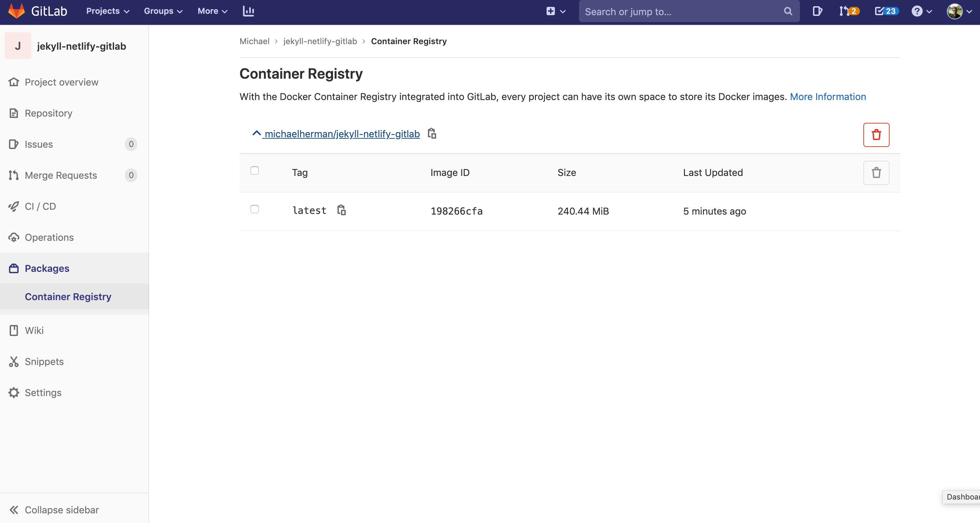
Task: Open the activity chart icon in navbar
Action: tap(248, 11)
